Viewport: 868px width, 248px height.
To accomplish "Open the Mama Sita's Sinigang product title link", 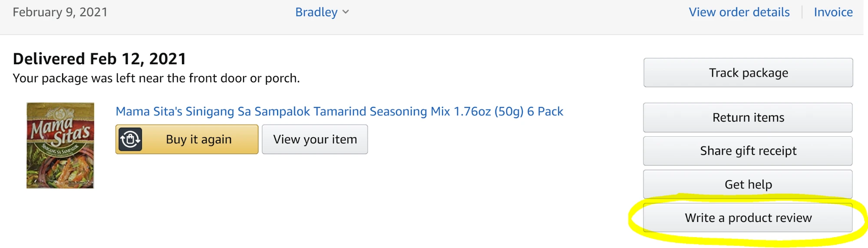I will pyautogui.click(x=339, y=112).
